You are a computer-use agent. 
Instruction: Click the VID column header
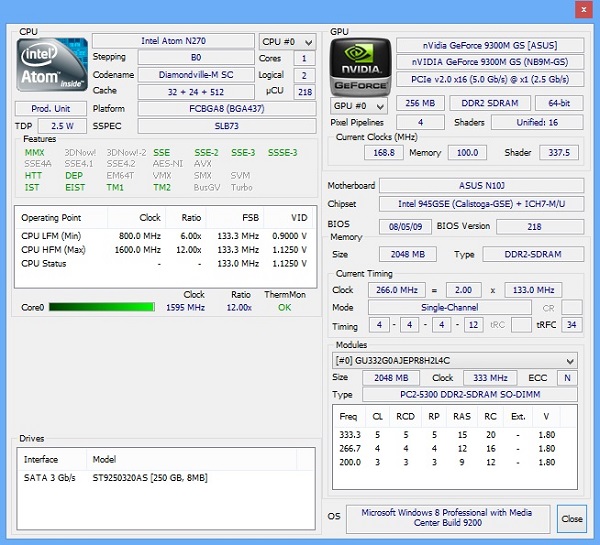point(289,217)
